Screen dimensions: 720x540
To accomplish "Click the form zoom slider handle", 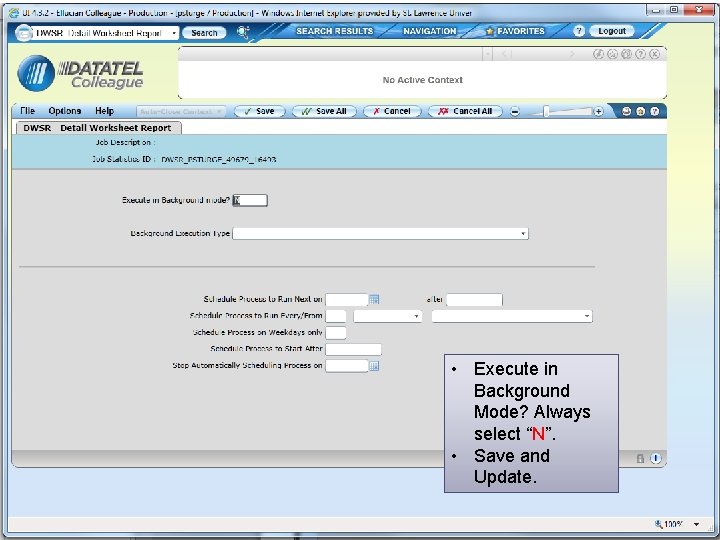I will coord(546,112).
